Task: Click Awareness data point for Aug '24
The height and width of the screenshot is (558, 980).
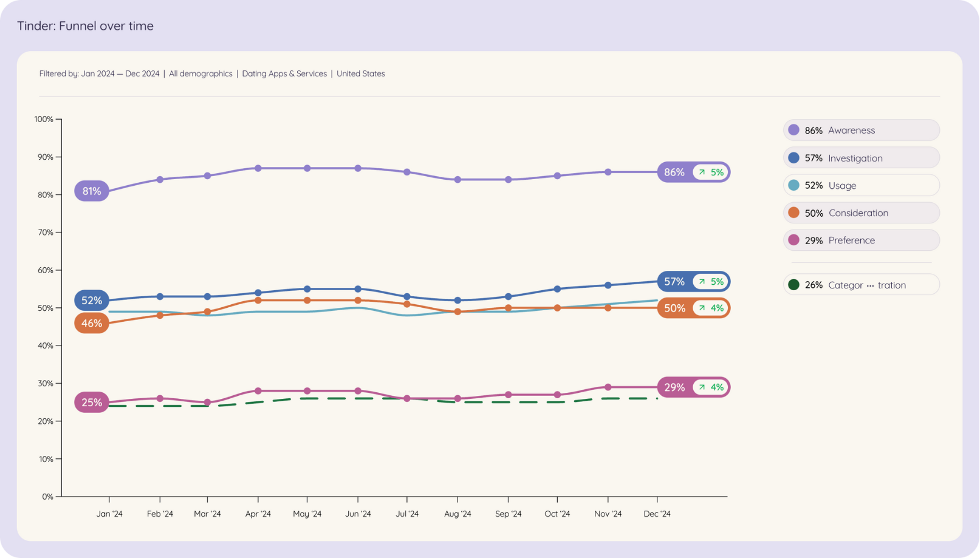Action: point(457,180)
